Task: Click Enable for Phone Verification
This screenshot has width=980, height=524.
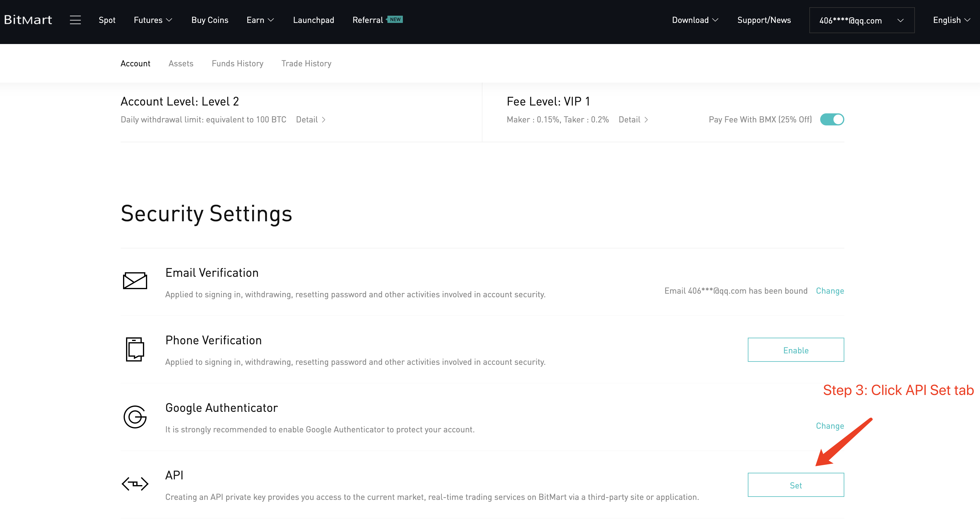Action: pyautogui.click(x=796, y=350)
